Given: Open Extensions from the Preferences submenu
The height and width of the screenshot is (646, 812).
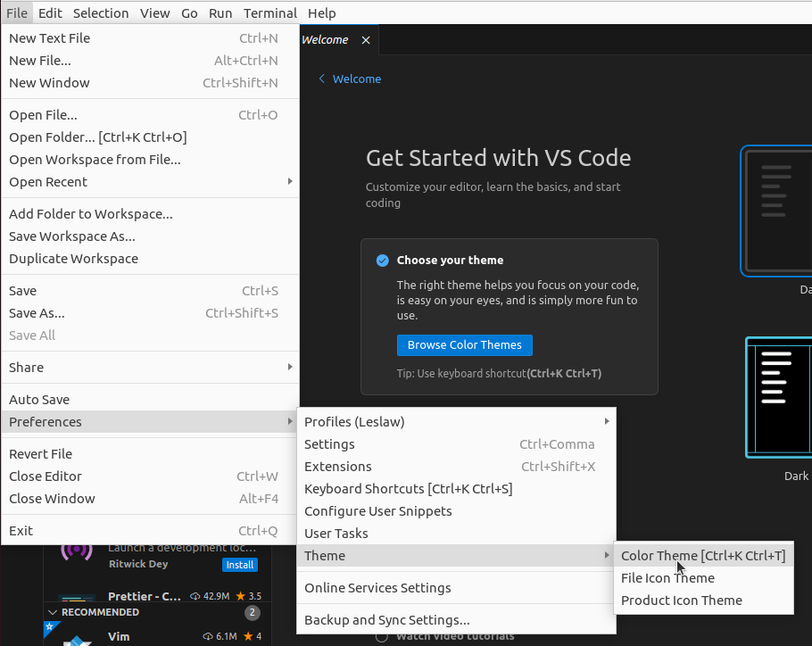Looking at the screenshot, I should tap(456, 467).
